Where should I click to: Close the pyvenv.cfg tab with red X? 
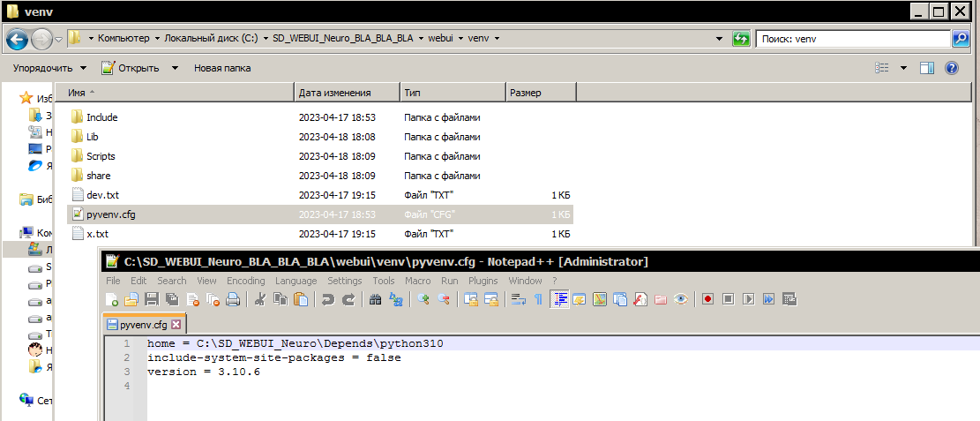pos(176,325)
